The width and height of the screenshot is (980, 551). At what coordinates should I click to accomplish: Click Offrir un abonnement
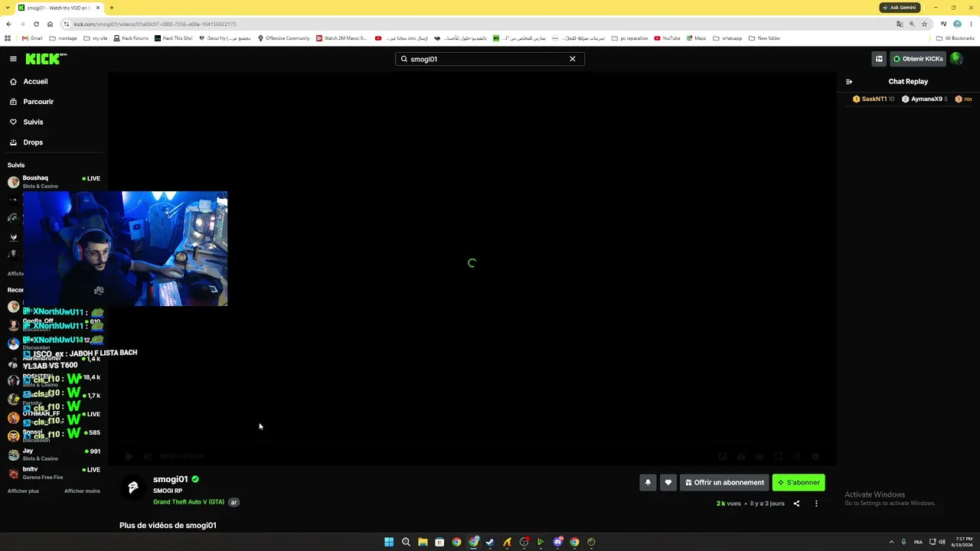724,482
